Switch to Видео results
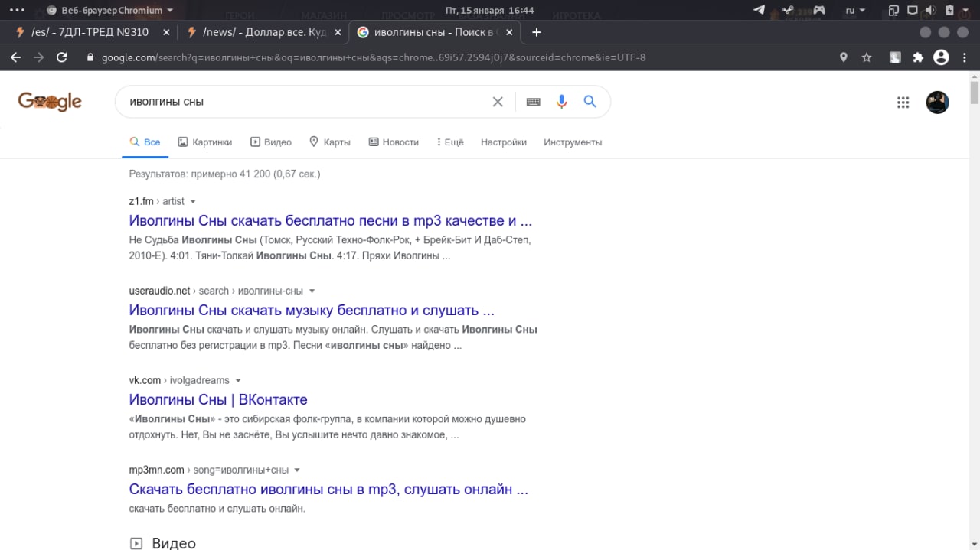 tap(271, 142)
